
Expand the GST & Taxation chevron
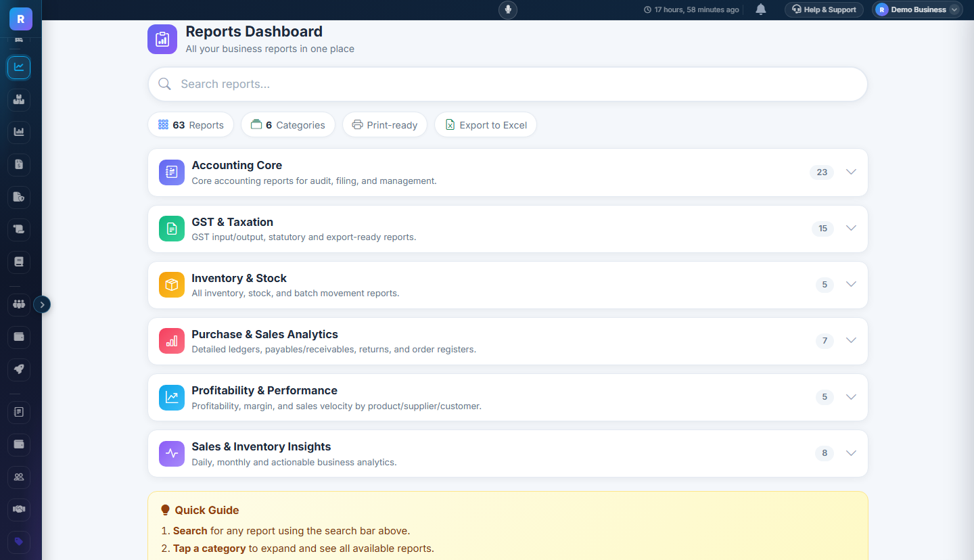(851, 228)
